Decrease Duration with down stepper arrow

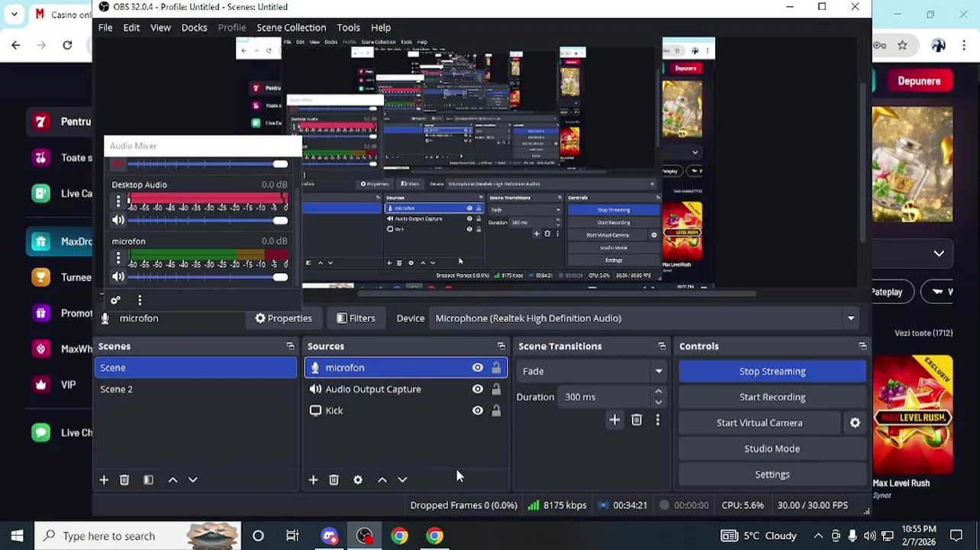[x=658, y=402]
